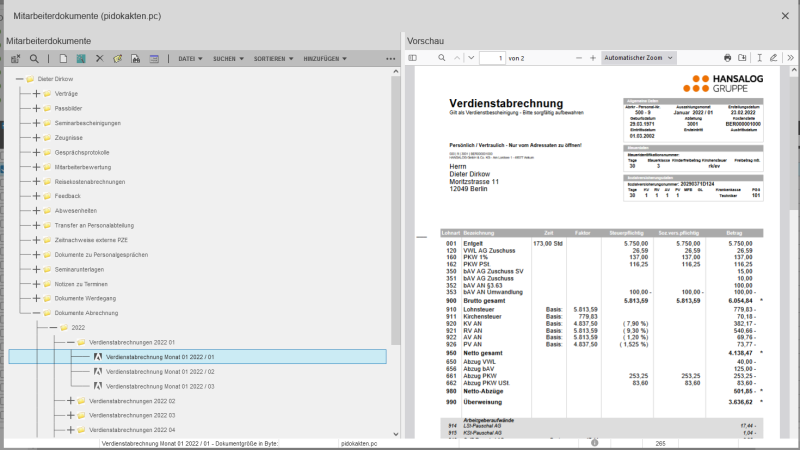Click the magnifier search icon in left toolbar
Image resolution: width=800 pixels, height=450 pixels.
pos(34,59)
